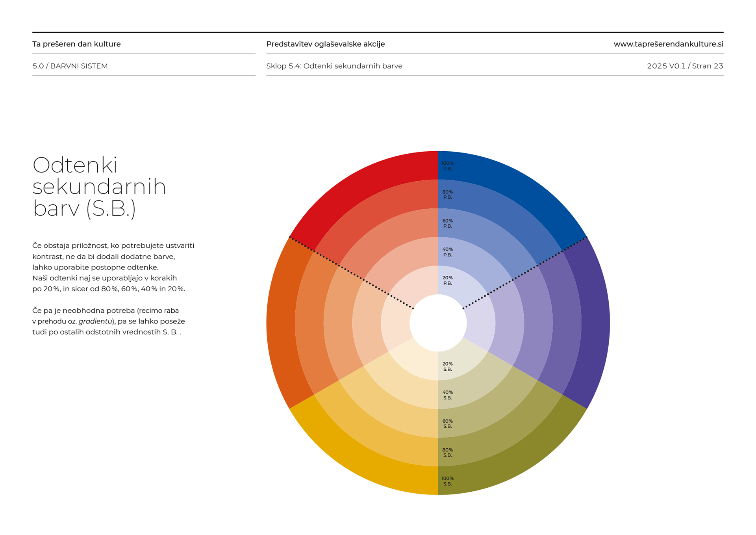Viewport: 756px width, 535px height.
Task: Click the 100% P.B. label
Action: click(x=447, y=166)
